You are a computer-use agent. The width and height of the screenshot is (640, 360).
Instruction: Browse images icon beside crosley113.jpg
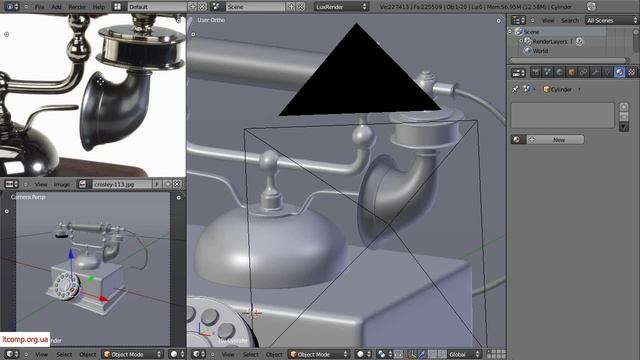tap(83, 184)
